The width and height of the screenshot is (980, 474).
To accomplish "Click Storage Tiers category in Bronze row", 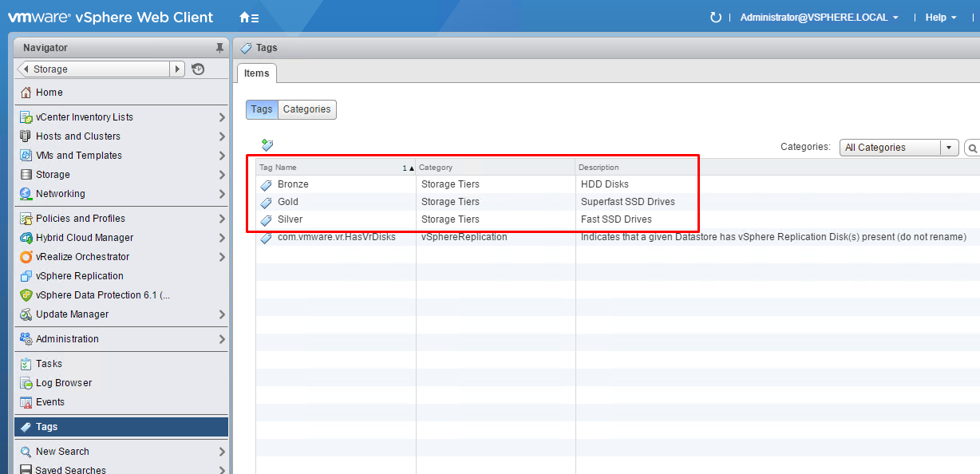I will pos(450,184).
